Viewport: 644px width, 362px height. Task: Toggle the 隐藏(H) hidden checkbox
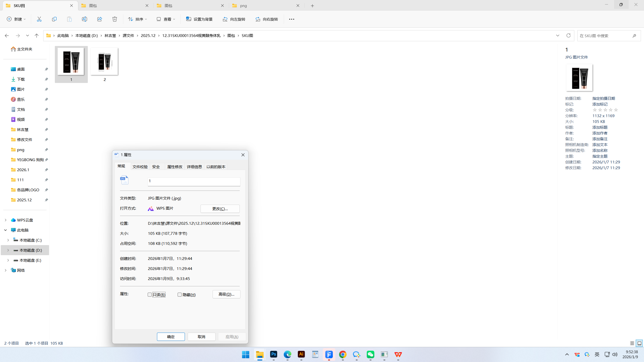[x=180, y=295]
